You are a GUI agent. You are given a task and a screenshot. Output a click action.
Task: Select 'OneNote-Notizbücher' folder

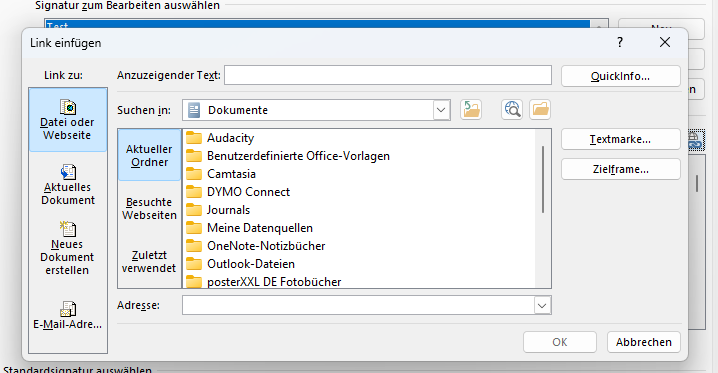[256, 246]
